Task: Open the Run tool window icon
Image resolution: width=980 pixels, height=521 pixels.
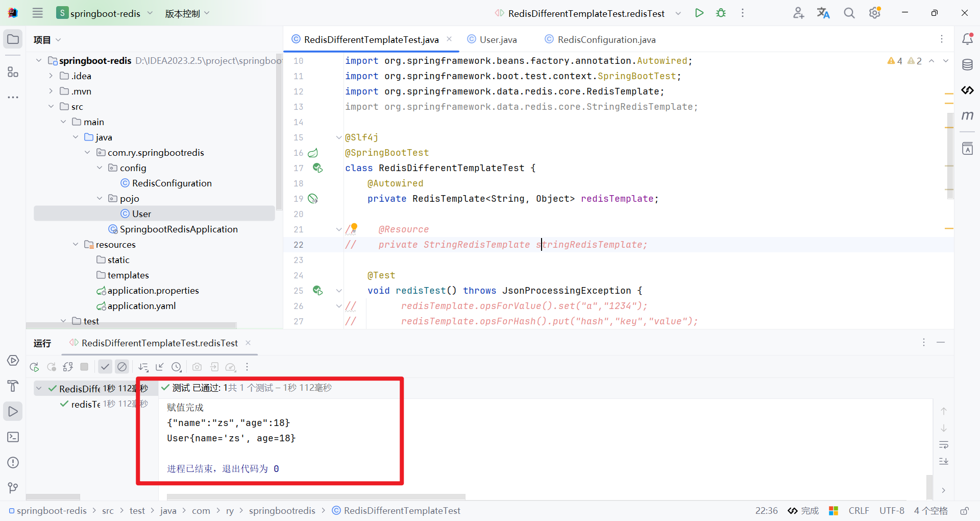Action: coord(13,412)
